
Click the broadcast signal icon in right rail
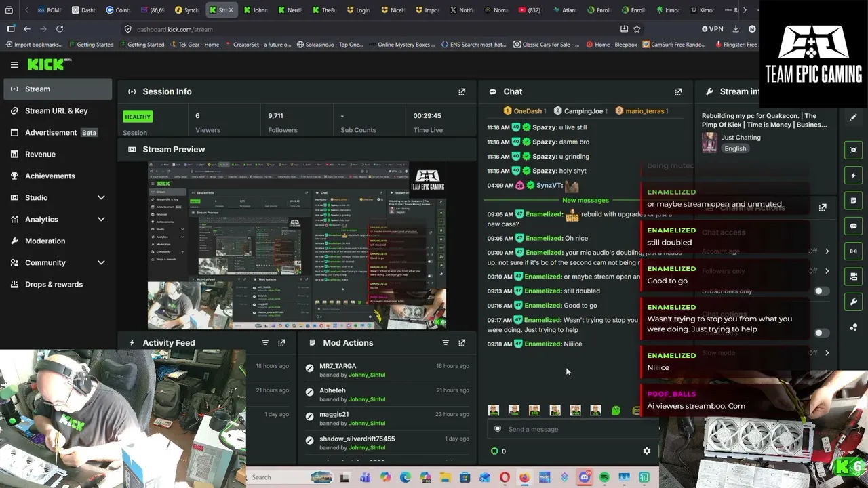pos(854,251)
